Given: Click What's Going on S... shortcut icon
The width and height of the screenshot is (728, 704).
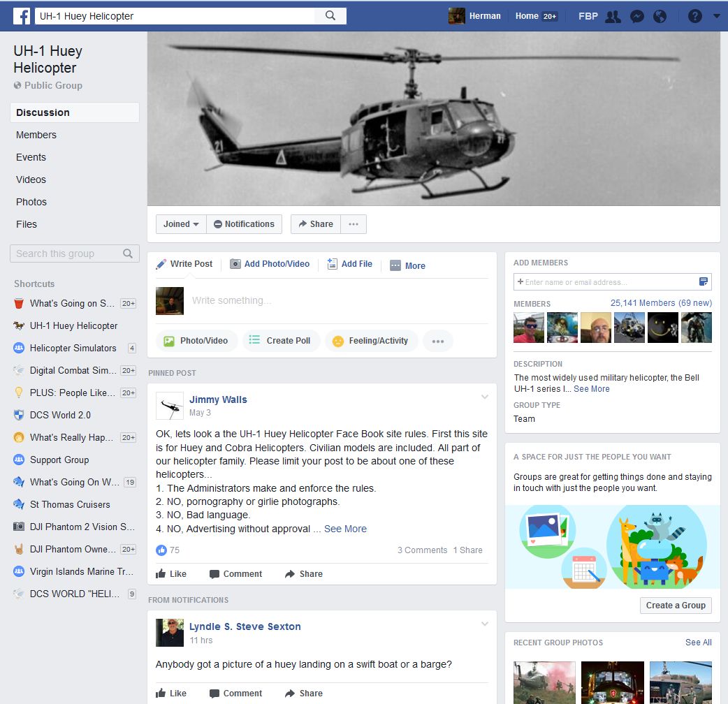Looking at the screenshot, I should tap(19, 304).
